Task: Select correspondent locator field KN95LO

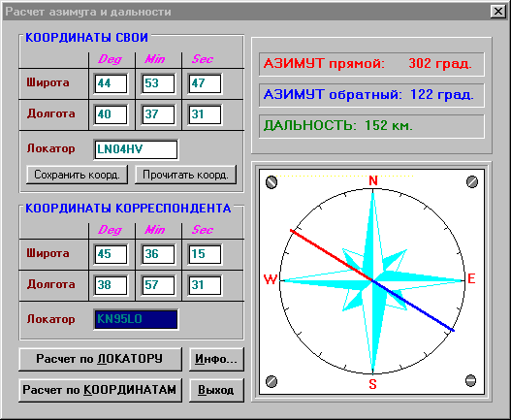Action: coord(136,319)
